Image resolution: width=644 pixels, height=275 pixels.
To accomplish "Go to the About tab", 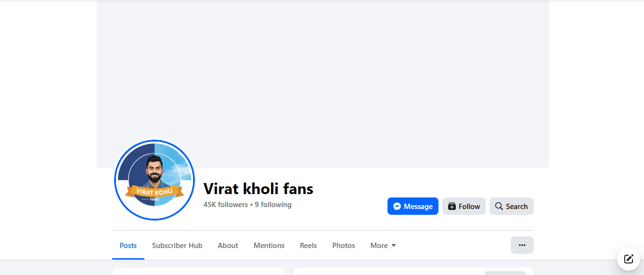I will [x=228, y=246].
